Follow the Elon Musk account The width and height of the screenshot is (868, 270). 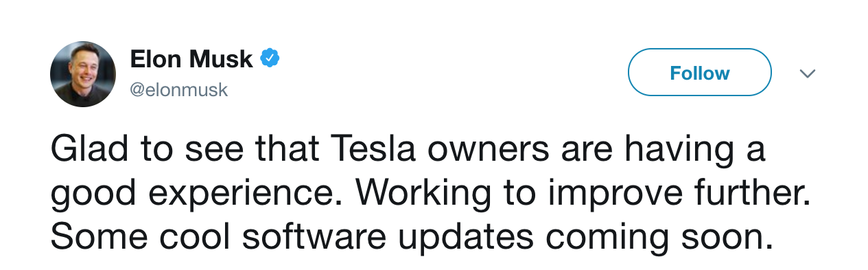(x=700, y=72)
